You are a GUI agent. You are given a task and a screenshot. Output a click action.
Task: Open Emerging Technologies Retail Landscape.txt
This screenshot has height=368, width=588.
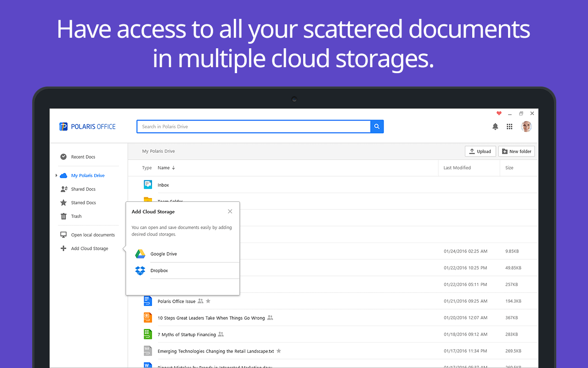tap(216, 351)
